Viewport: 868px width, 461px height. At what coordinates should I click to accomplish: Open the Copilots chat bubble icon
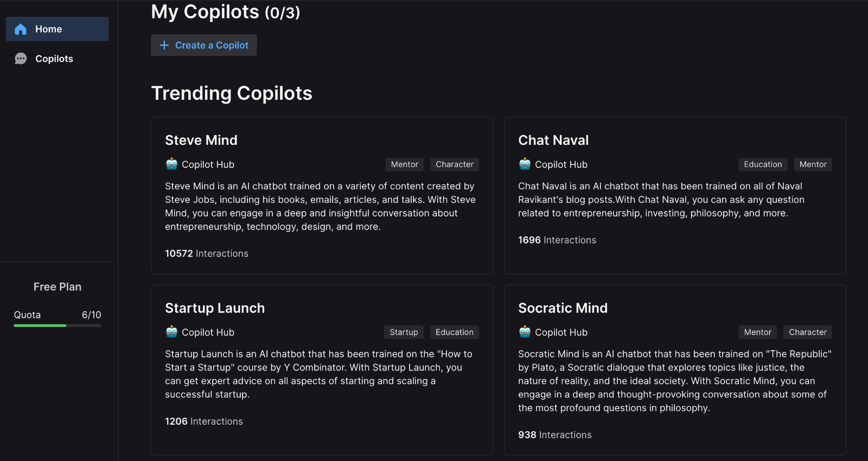pyautogui.click(x=20, y=58)
